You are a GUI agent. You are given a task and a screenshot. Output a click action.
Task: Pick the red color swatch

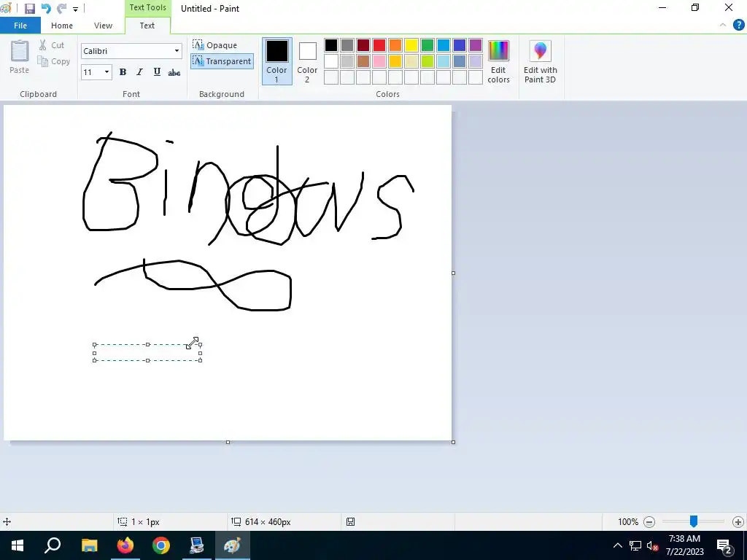coord(379,45)
